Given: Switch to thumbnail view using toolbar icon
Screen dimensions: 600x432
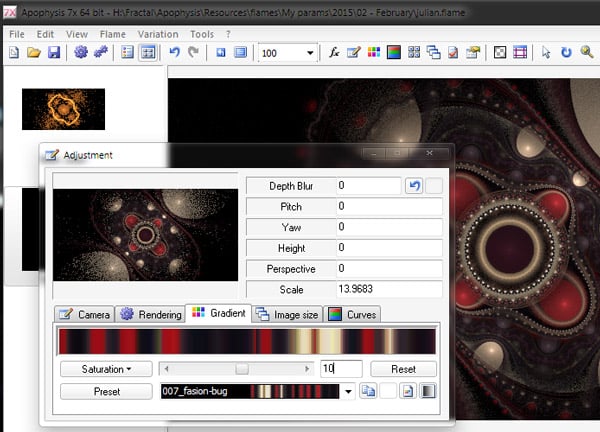Looking at the screenshot, I should click(x=148, y=52).
